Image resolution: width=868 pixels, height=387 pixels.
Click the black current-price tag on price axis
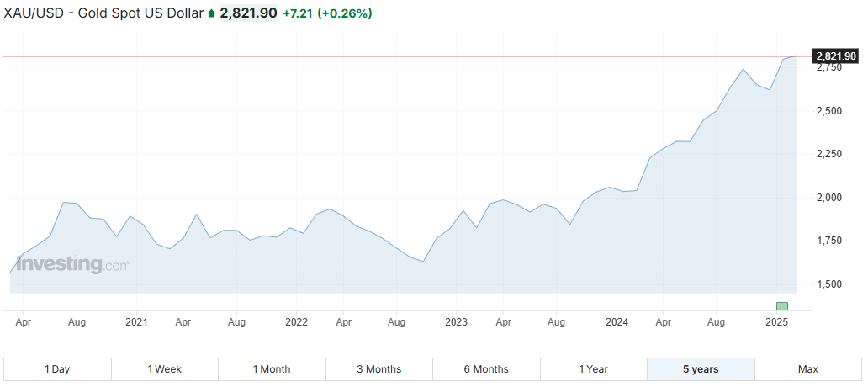coord(836,56)
